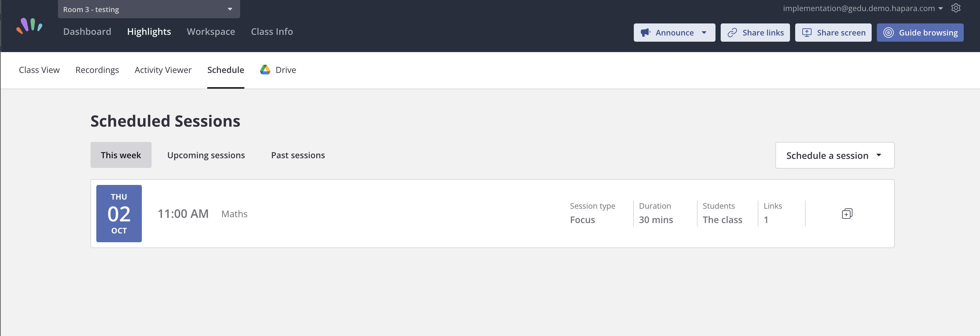Open the Thursday 02 Oct Maths session card

point(492,214)
